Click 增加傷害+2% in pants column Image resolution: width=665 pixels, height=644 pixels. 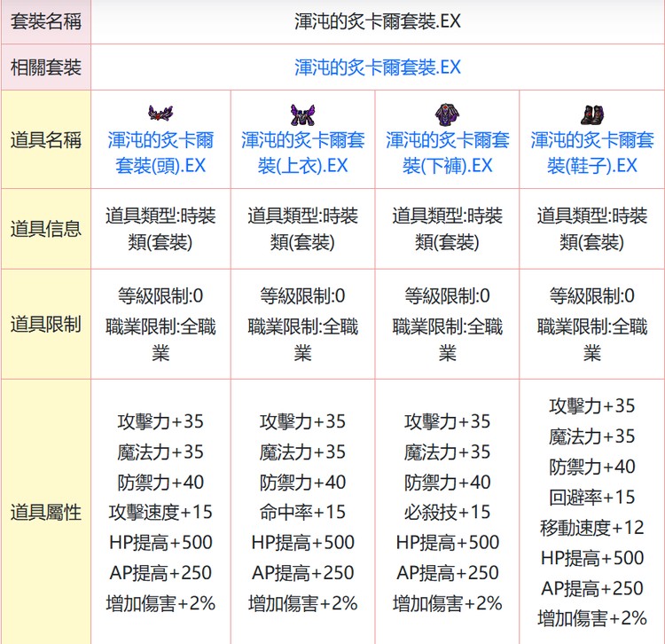pyautogui.click(x=448, y=603)
